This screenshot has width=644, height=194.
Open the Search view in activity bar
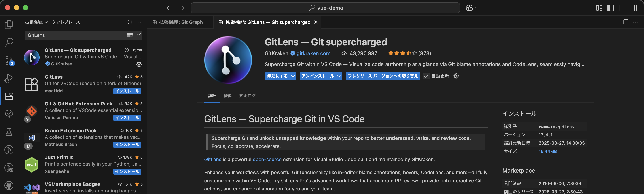pyautogui.click(x=9, y=42)
